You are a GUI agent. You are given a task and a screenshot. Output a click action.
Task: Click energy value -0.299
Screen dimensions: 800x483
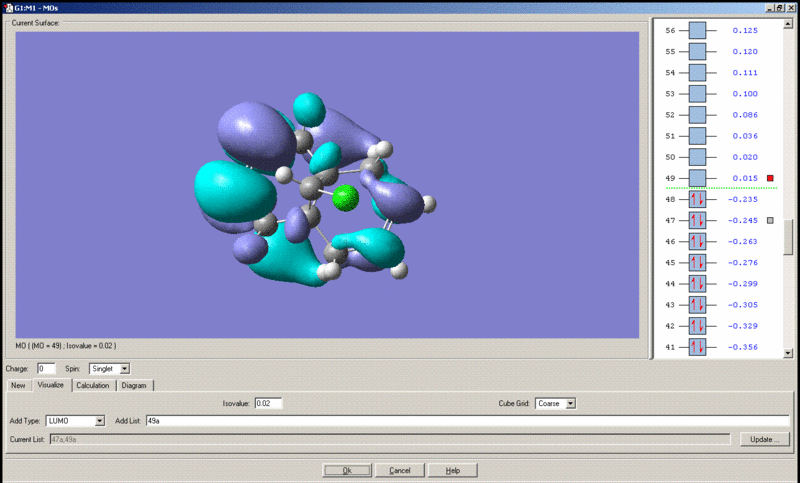(x=743, y=284)
